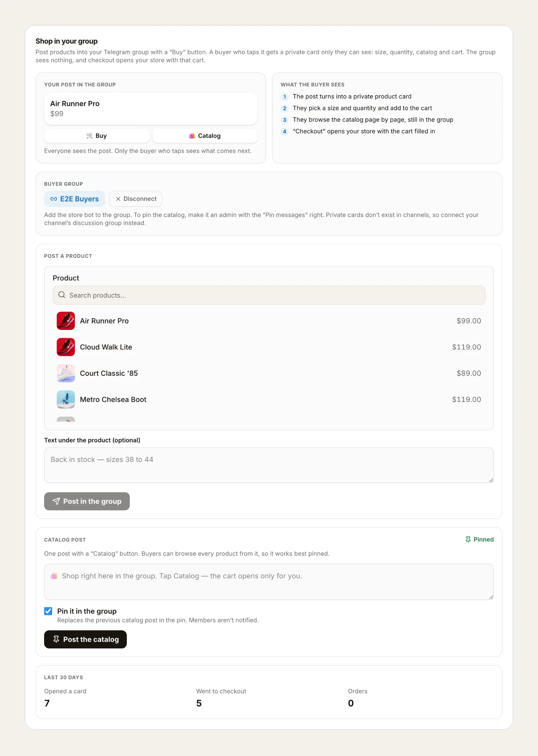Click the Orders value 0
This screenshot has height=756, width=538.
tap(351, 703)
